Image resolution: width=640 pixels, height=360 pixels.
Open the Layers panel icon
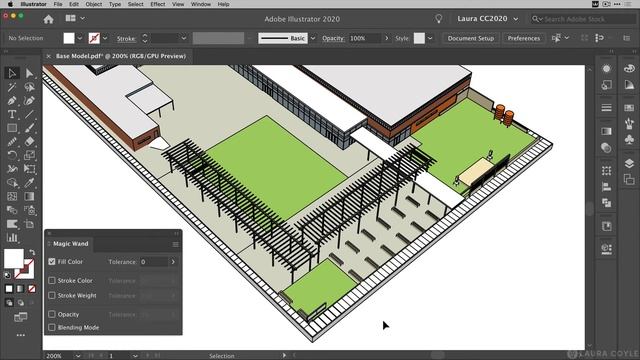[629, 163]
